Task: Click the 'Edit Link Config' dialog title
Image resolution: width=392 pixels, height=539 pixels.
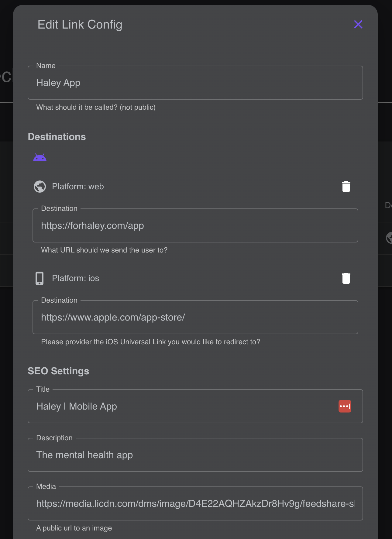Action: pyautogui.click(x=80, y=24)
